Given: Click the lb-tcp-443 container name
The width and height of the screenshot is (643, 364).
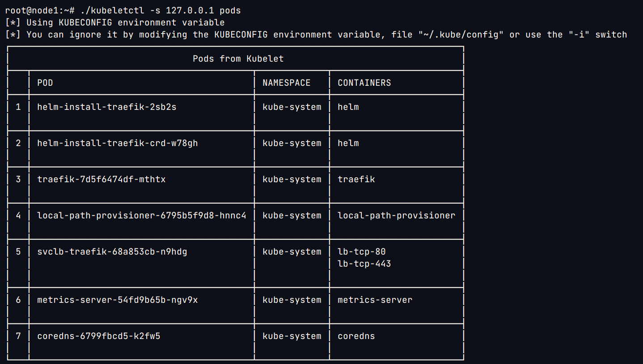Looking at the screenshot, I should pos(364,264).
